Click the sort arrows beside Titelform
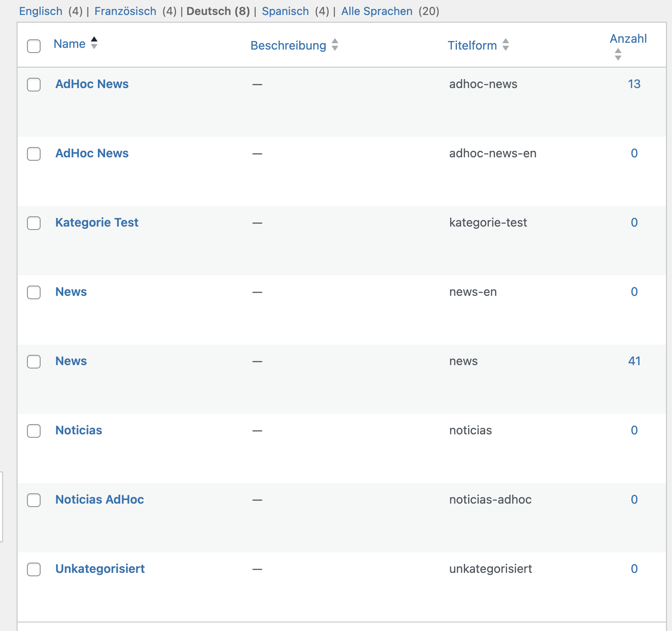Image resolution: width=672 pixels, height=631 pixels. [x=506, y=45]
